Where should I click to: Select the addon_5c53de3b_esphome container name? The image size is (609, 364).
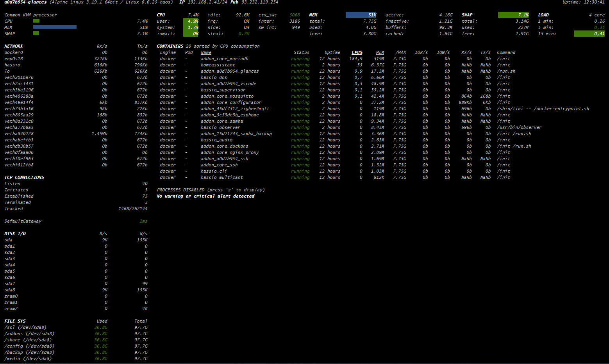[x=230, y=115]
